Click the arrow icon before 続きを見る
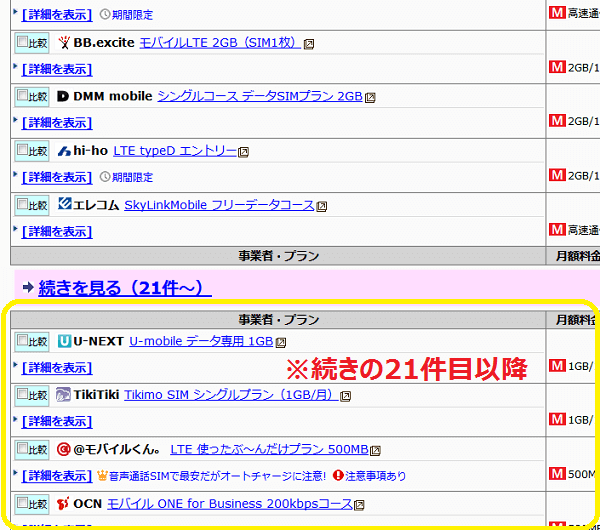 pyautogui.click(x=28, y=287)
